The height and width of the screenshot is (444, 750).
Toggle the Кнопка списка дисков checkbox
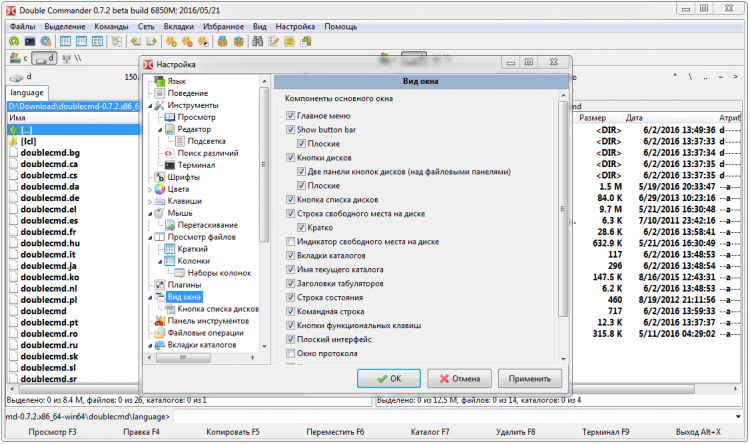pos(290,200)
